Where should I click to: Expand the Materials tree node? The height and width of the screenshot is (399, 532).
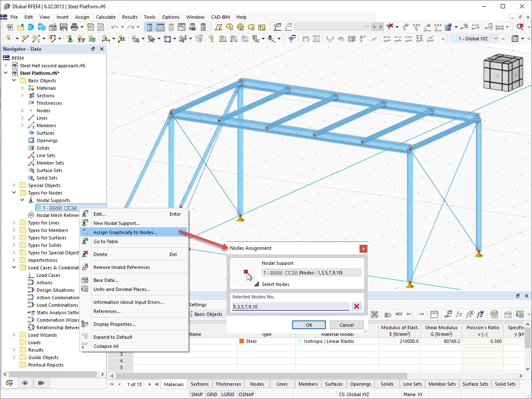22,88
